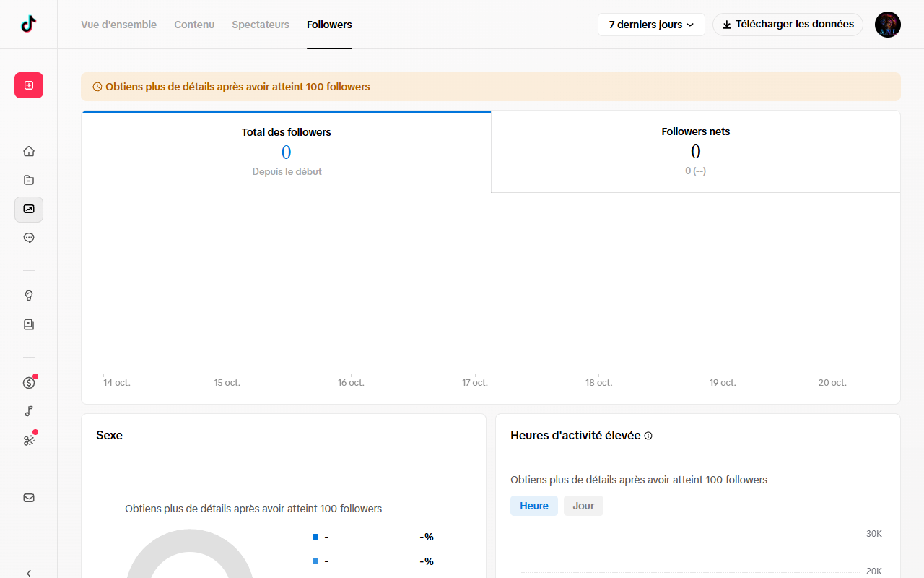Click the 30K axis value

pos(874,534)
